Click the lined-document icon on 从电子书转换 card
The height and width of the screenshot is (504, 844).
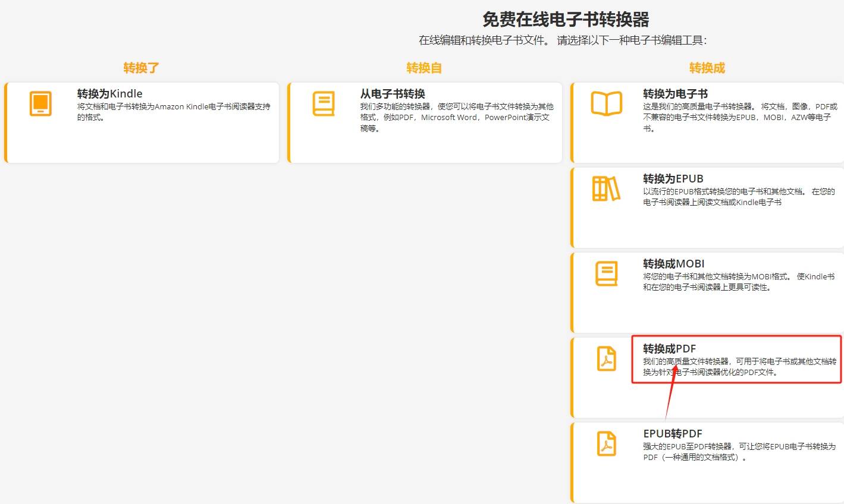[x=323, y=102]
